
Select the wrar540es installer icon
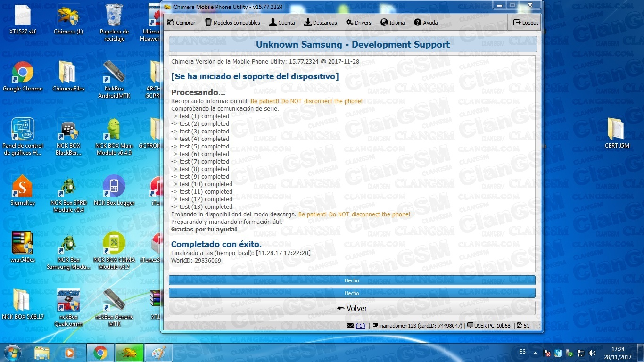pyautogui.click(x=23, y=247)
